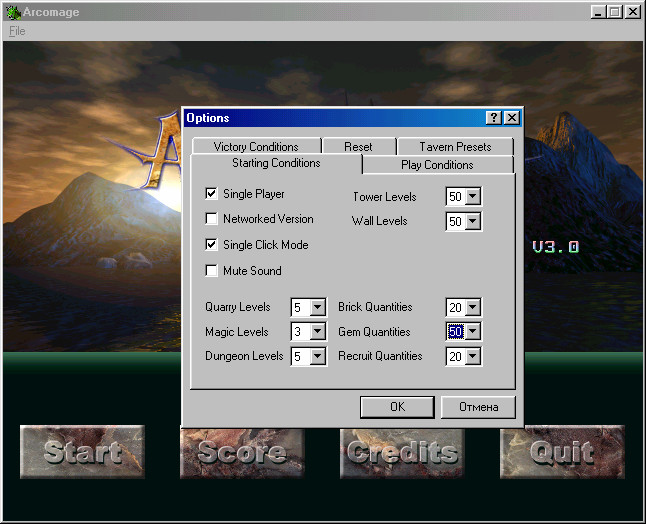The width and height of the screenshot is (646, 524).
Task: Open the Brick Quantities dropdown
Action: coord(473,307)
